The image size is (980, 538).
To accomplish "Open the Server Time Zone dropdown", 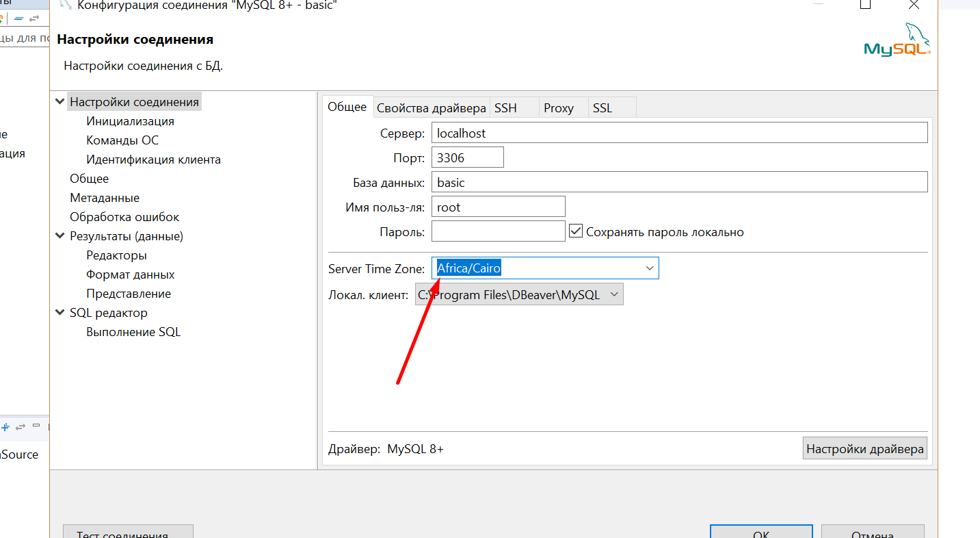I will (x=650, y=268).
